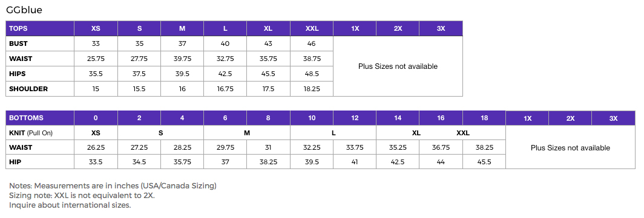Select the BOTTOMS table header cell
Viewport: 644px width, 218px height.
click(40, 118)
